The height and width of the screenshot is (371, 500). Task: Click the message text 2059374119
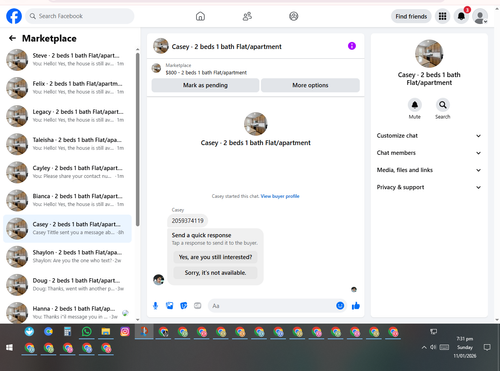point(187,221)
